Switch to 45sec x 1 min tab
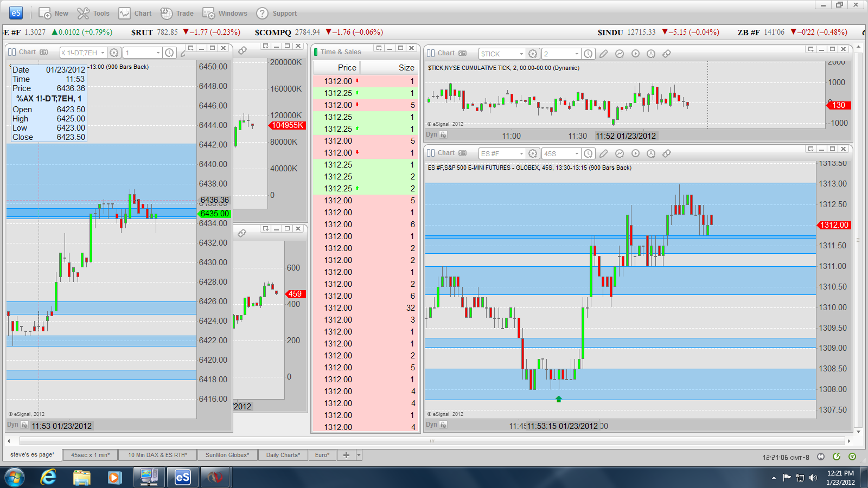The height and width of the screenshot is (488, 868). pos(90,455)
